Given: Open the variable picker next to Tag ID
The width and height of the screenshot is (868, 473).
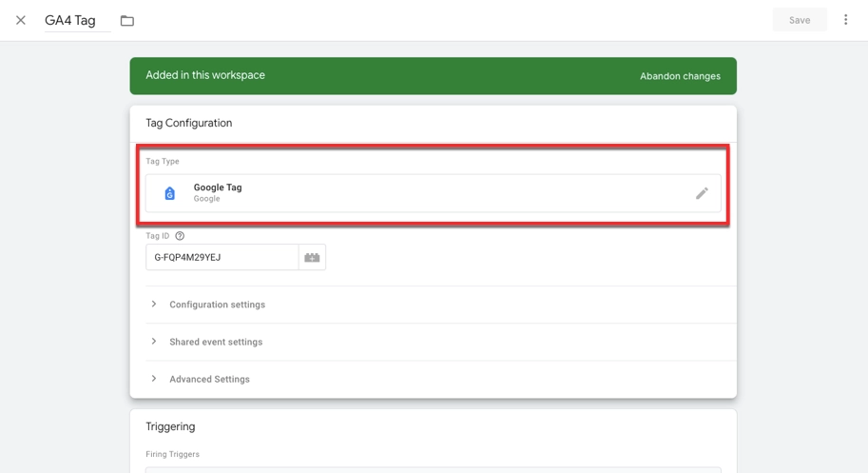Looking at the screenshot, I should 312,257.
